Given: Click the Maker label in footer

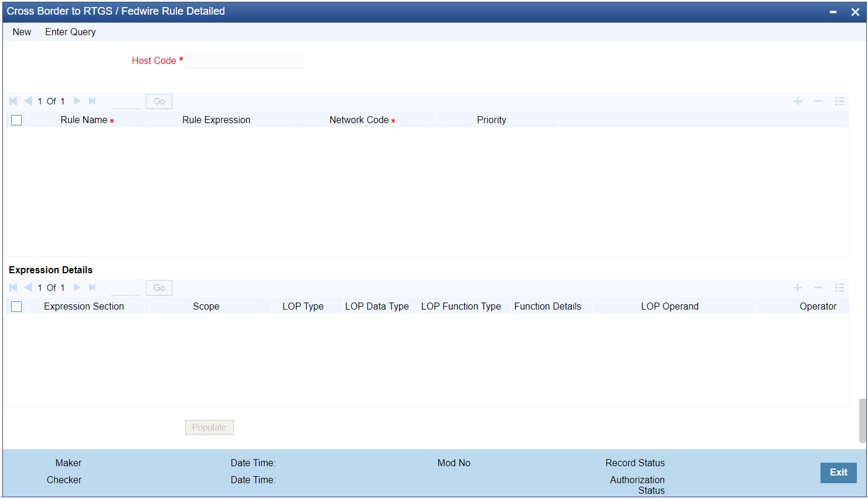Looking at the screenshot, I should click(x=68, y=463).
